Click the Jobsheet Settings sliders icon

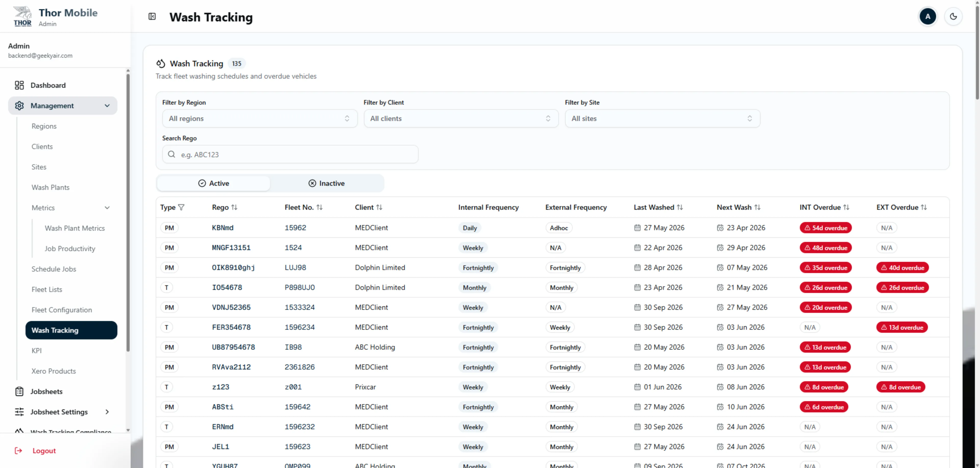[x=19, y=412]
